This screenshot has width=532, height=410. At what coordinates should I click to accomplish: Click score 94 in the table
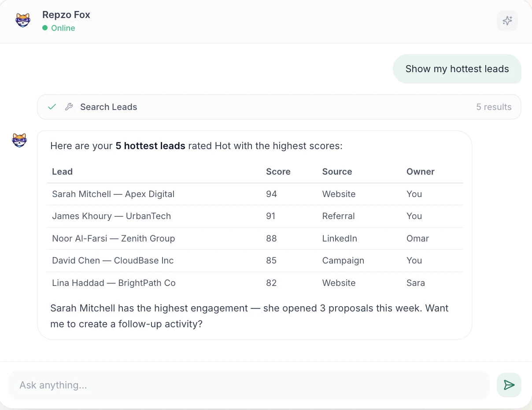[271, 194]
